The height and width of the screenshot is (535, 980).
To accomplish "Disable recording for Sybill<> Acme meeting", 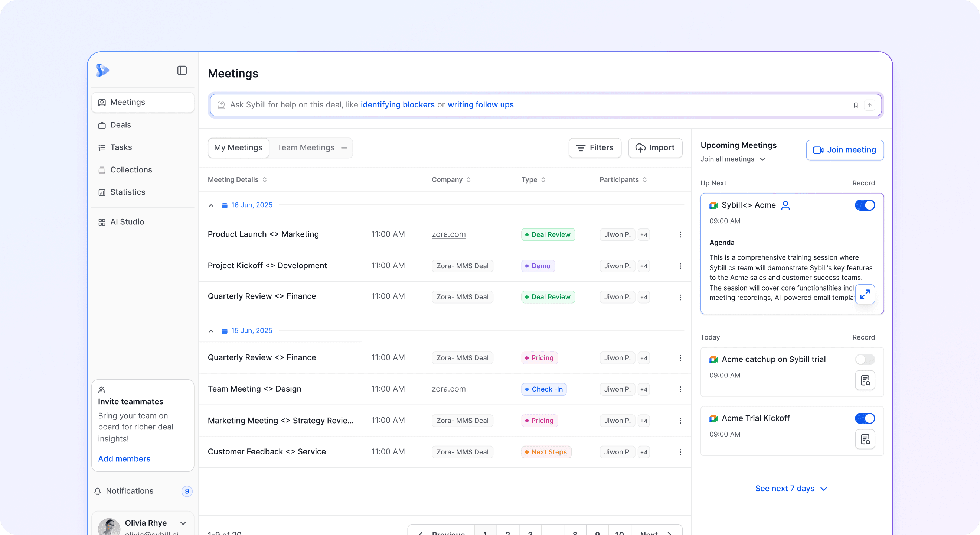I will coord(865,205).
